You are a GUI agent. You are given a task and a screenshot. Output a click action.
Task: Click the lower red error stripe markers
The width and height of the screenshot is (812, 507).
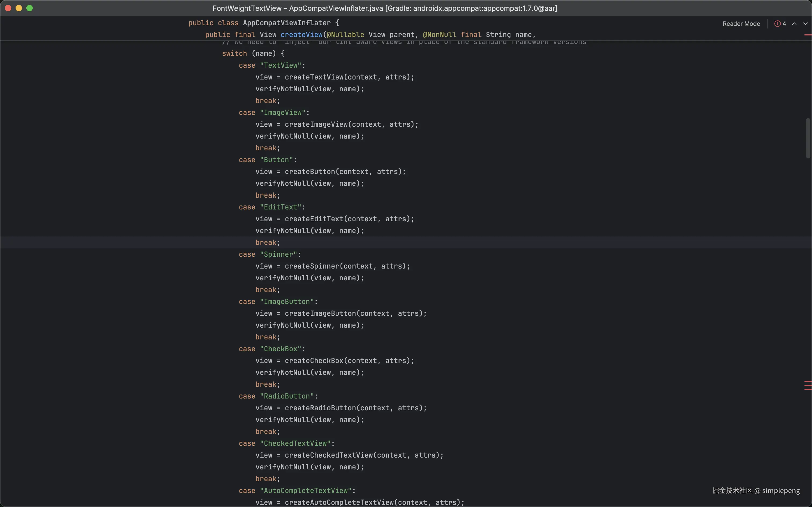808,385
